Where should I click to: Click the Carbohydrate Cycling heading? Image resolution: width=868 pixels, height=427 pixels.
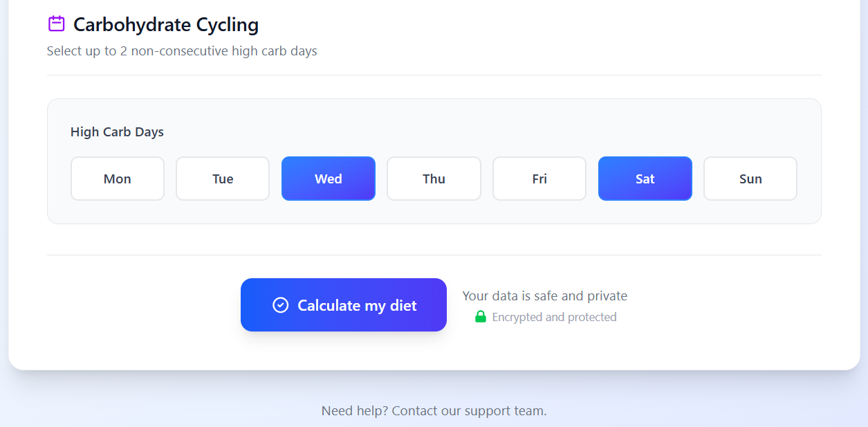[166, 25]
